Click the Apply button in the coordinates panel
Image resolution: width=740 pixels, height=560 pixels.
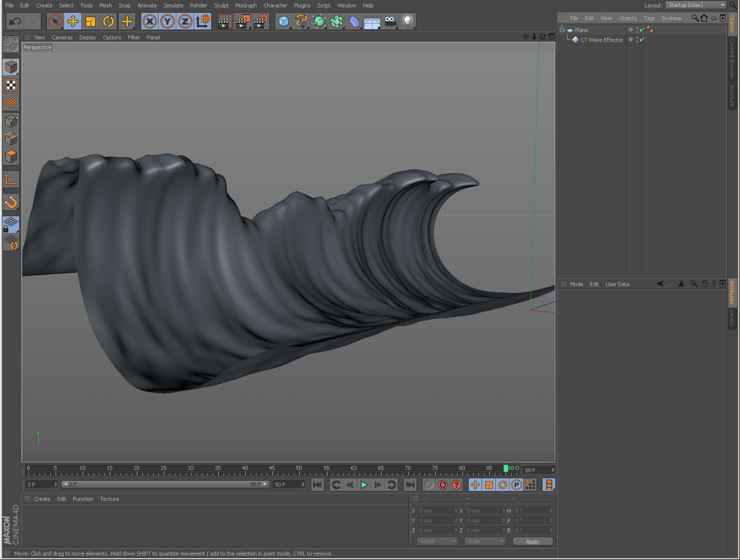[x=533, y=541]
